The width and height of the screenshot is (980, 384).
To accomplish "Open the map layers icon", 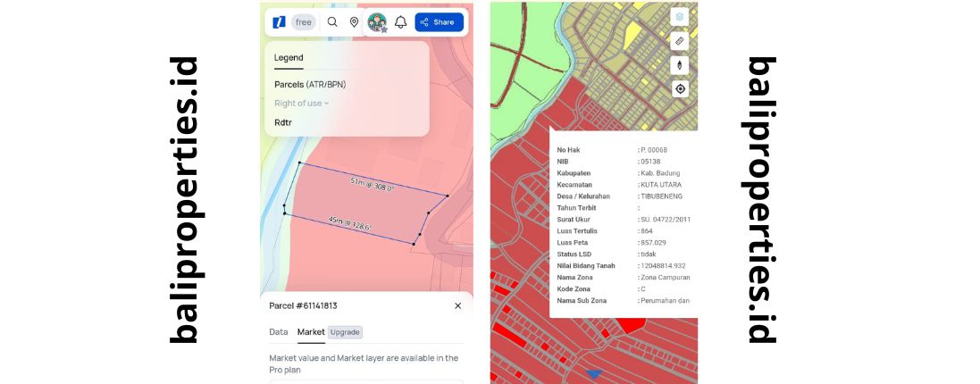I will click(680, 16).
